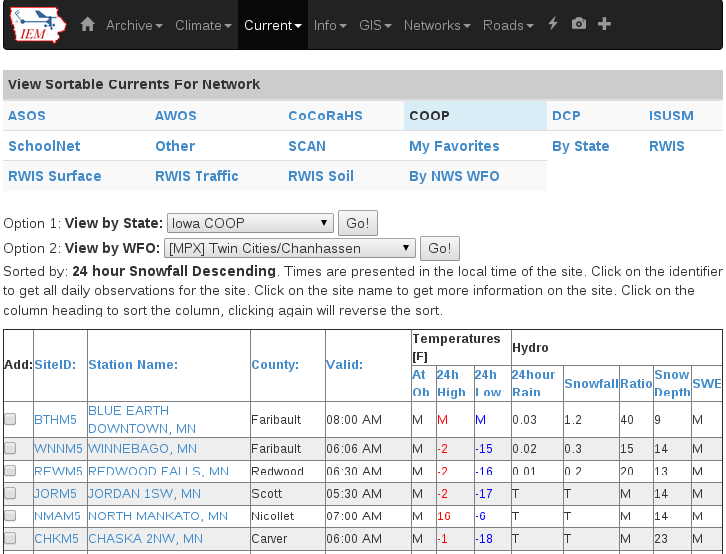The height and width of the screenshot is (554, 726).
Task: Open the Climate menu
Action: pyautogui.click(x=203, y=25)
